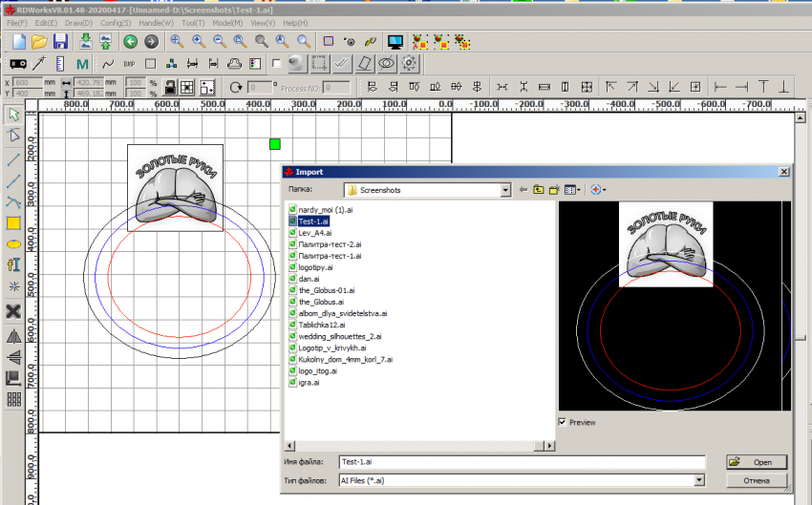Viewport: 812px width, 505px height.
Task: Click the array grid tool in left toolbar
Action: tap(13, 399)
